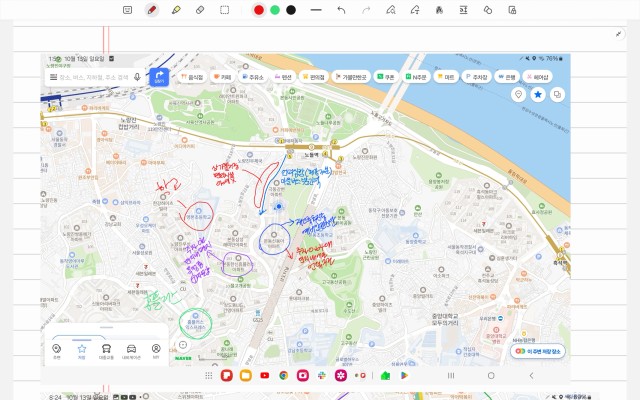Select the eraser tool
The width and height of the screenshot is (640, 400).
click(200, 10)
